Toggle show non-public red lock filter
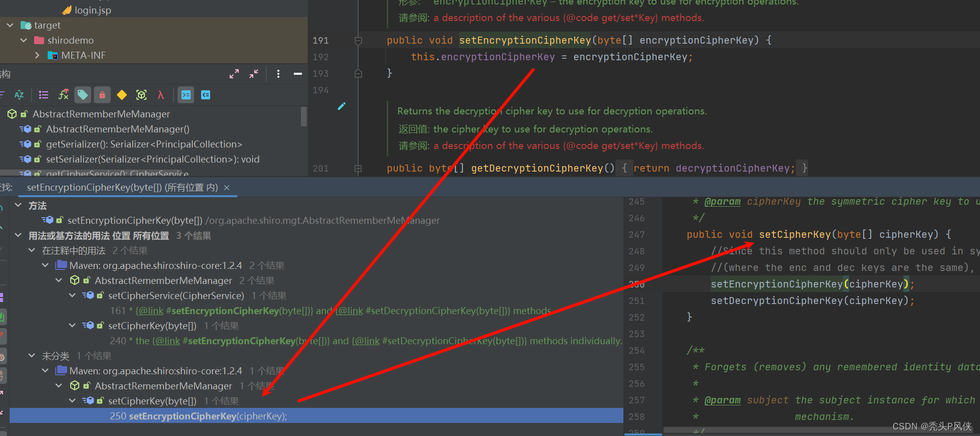Viewport: 980px width, 436px height. [x=102, y=95]
